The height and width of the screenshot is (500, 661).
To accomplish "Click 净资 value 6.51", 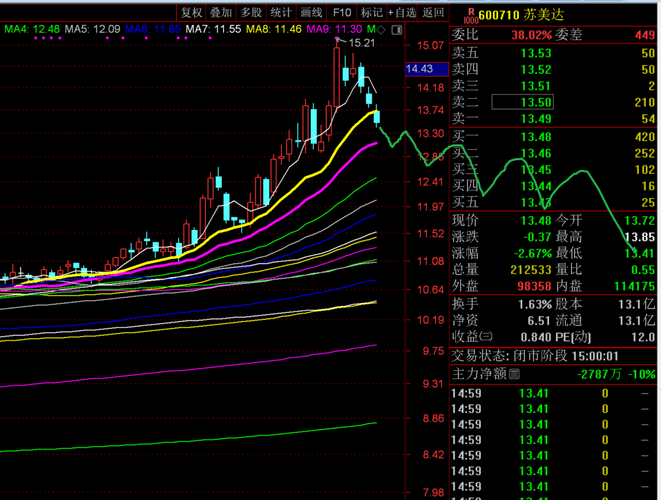I will pos(539,321).
